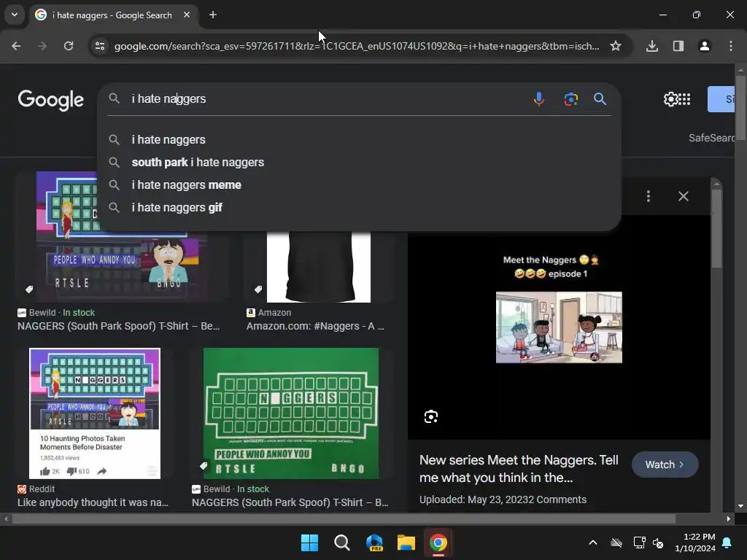
Task: Show hidden system tray icons
Action: (593, 542)
